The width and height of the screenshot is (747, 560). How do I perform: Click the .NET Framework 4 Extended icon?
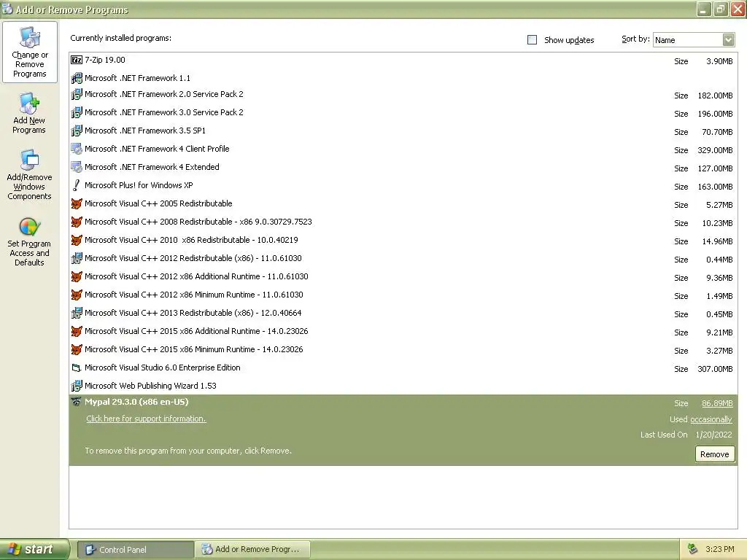(x=76, y=167)
